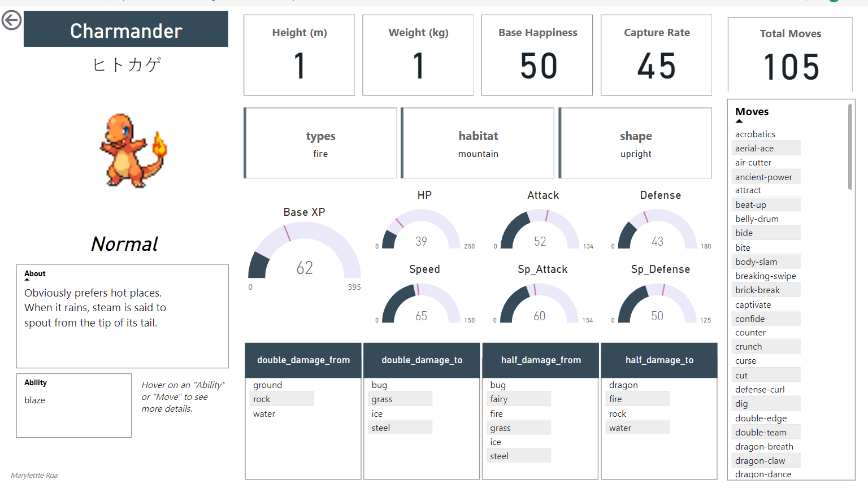
Task: Click the Capture Rate card
Action: click(x=656, y=55)
